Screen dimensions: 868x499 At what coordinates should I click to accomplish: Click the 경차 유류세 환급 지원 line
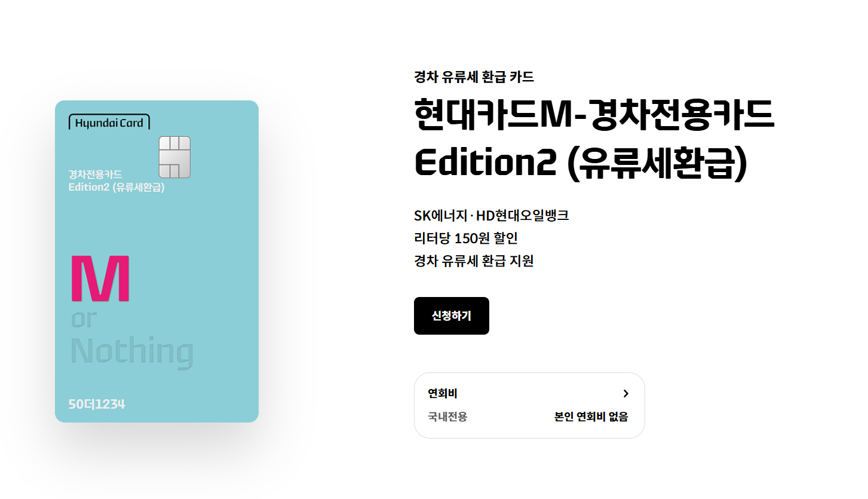(474, 261)
